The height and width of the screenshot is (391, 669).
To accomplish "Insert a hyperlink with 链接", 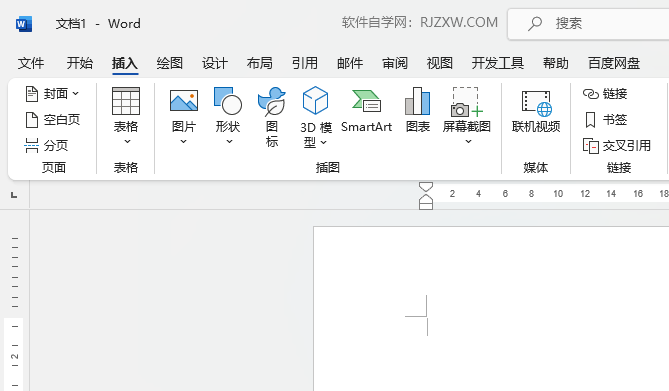I will point(605,93).
